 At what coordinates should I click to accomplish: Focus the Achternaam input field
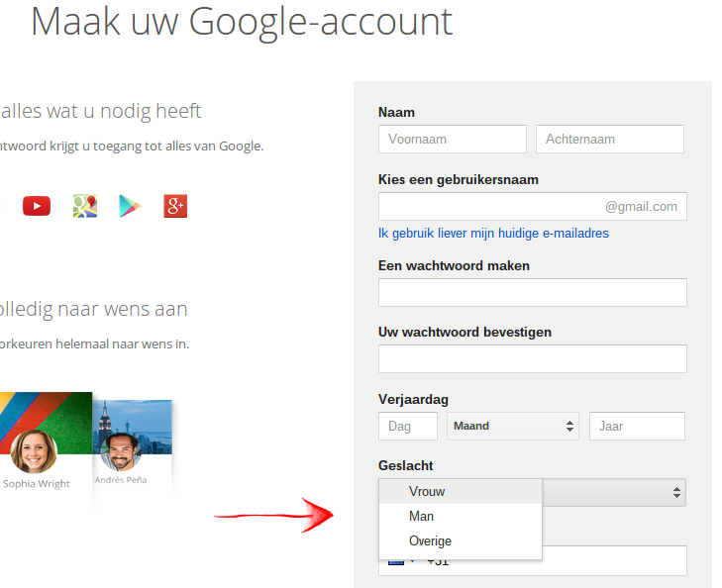[610, 139]
